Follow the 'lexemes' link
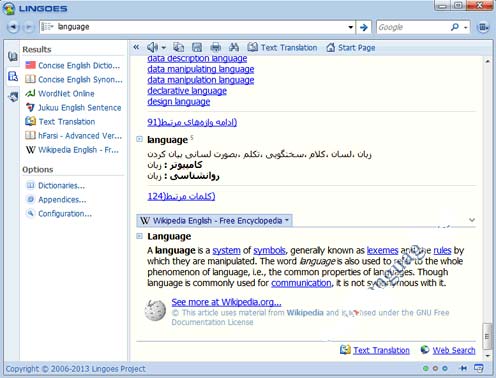496x378 pixels. point(382,250)
